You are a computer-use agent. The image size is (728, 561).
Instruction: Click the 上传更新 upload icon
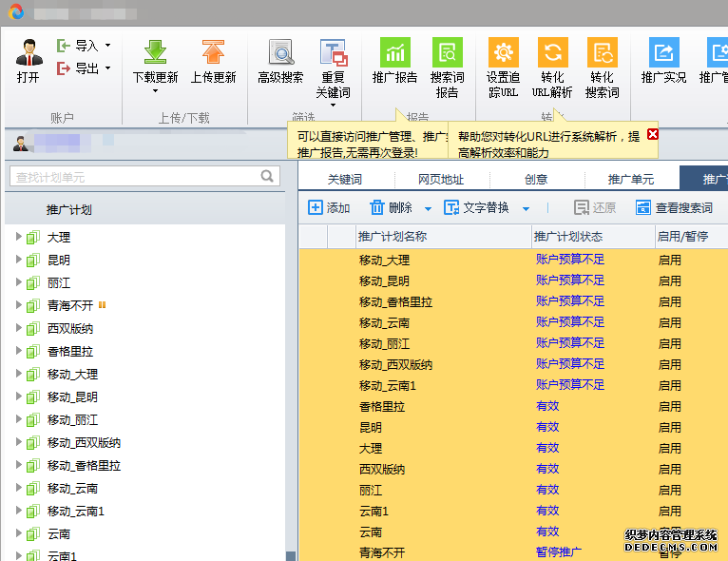pos(213,53)
